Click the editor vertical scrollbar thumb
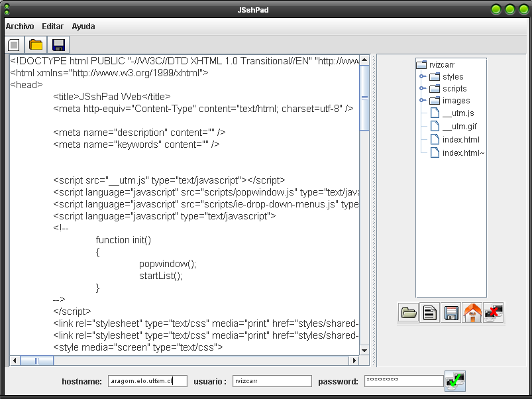 [364, 97]
